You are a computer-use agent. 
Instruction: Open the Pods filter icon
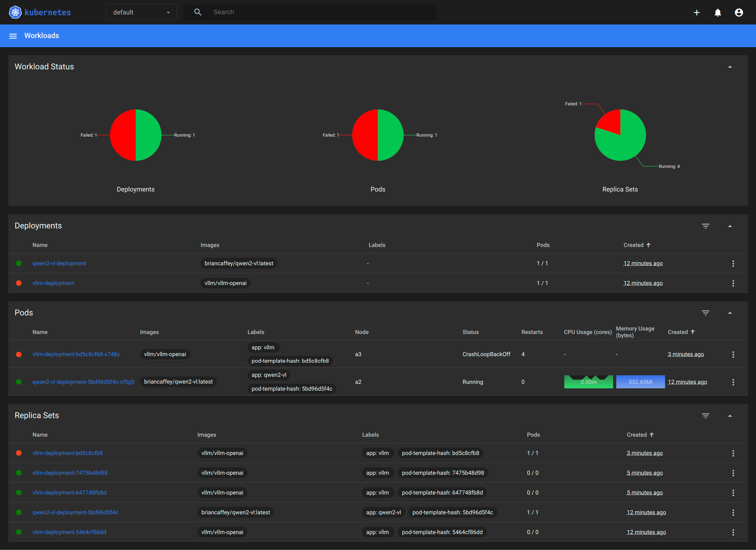[706, 313]
